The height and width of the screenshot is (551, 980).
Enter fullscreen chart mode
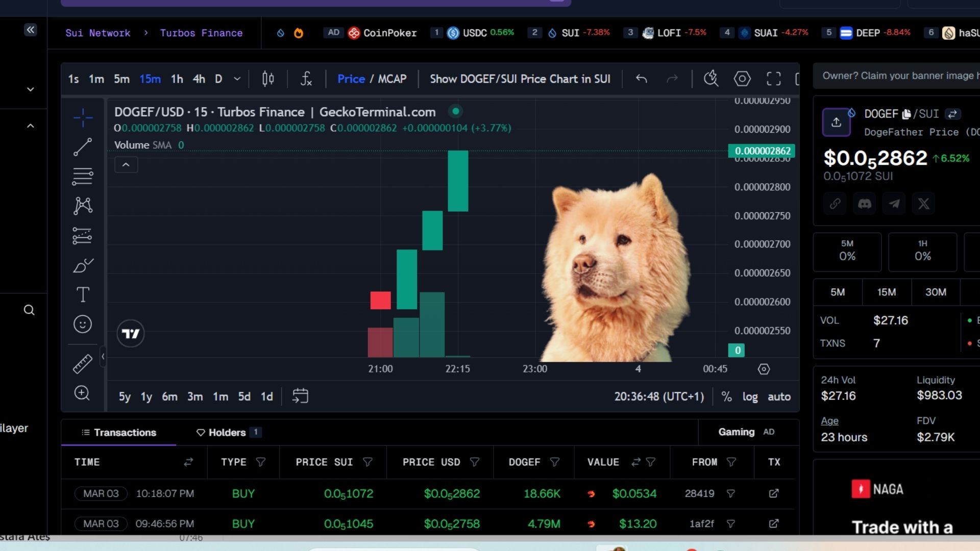pyautogui.click(x=774, y=79)
